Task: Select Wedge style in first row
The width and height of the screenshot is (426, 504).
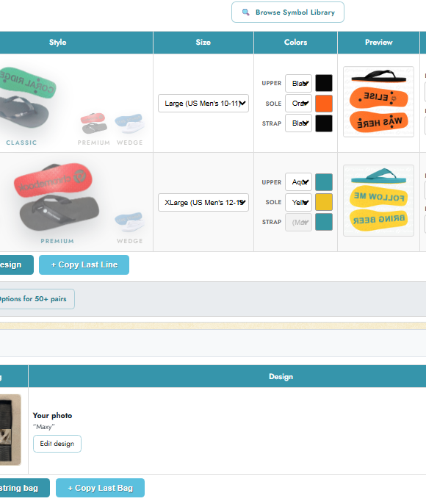Action: (x=129, y=129)
